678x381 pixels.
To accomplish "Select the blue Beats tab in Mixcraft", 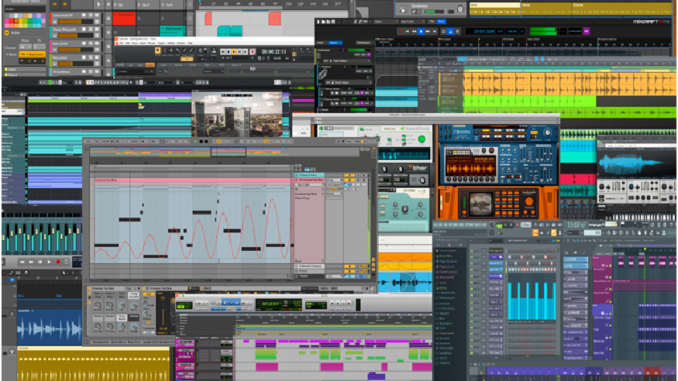I will (441, 21).
